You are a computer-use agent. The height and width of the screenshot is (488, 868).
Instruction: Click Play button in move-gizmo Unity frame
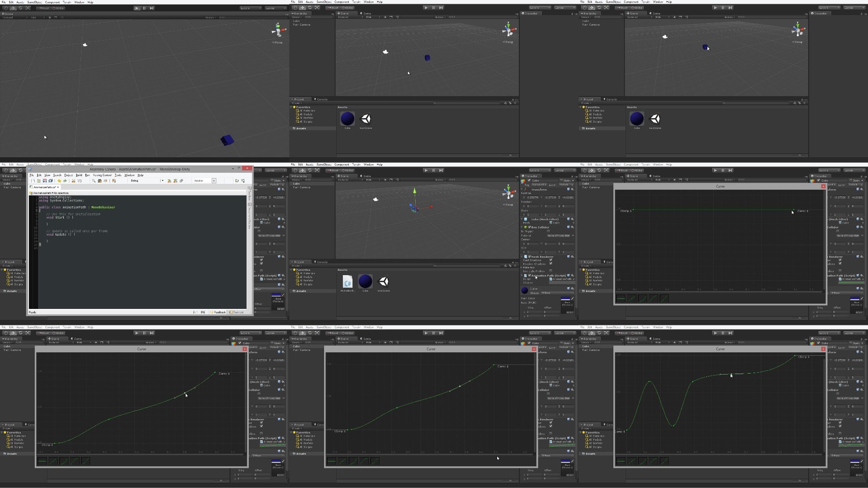point(426,170)
